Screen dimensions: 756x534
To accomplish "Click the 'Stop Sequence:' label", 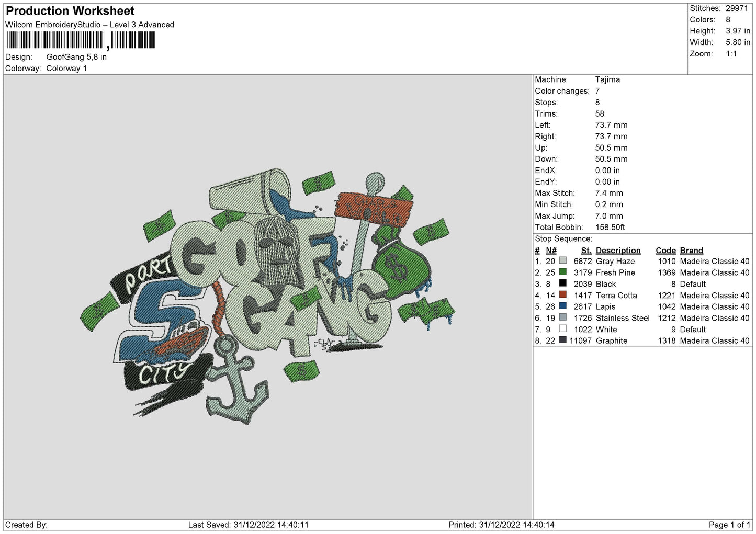I will [x=563, y=238].
